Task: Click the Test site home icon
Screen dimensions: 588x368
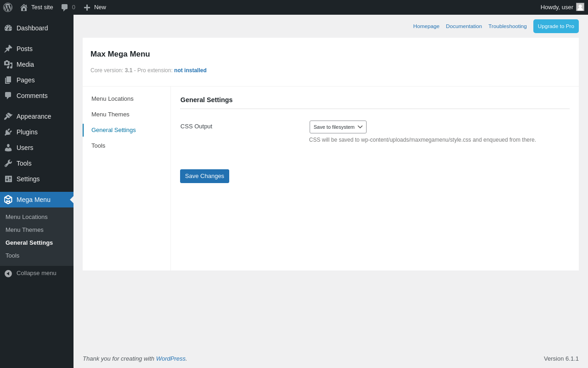Action: pos(24,7)
